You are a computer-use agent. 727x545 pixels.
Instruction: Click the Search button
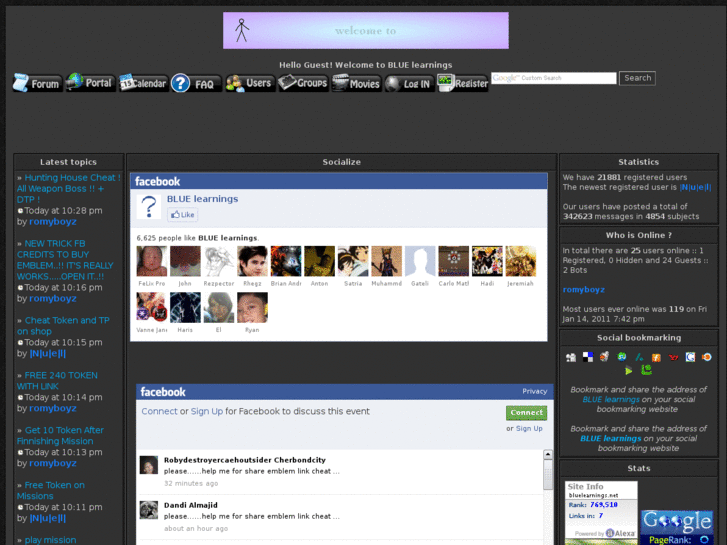coord(637,78)
